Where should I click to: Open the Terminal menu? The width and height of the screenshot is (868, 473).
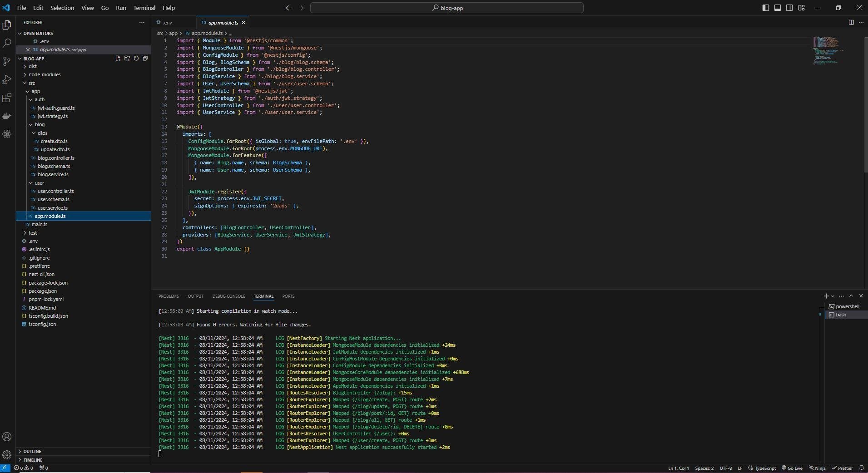[x=144, y=8]
